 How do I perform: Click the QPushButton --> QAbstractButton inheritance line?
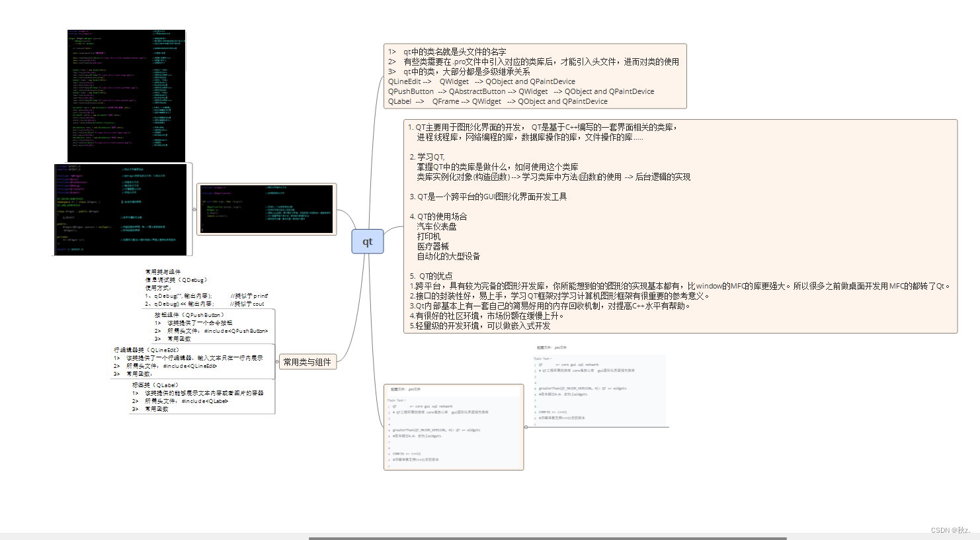point(521,91)
